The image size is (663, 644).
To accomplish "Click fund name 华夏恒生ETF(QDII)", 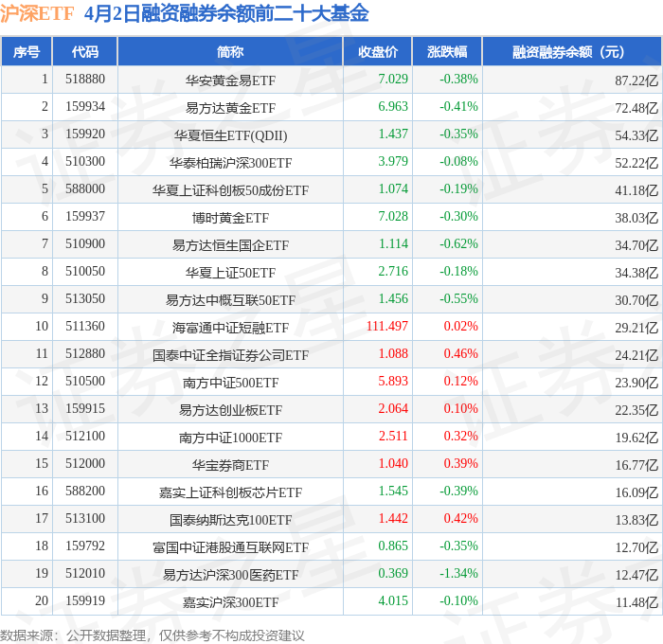I will [x=230, y=135].
